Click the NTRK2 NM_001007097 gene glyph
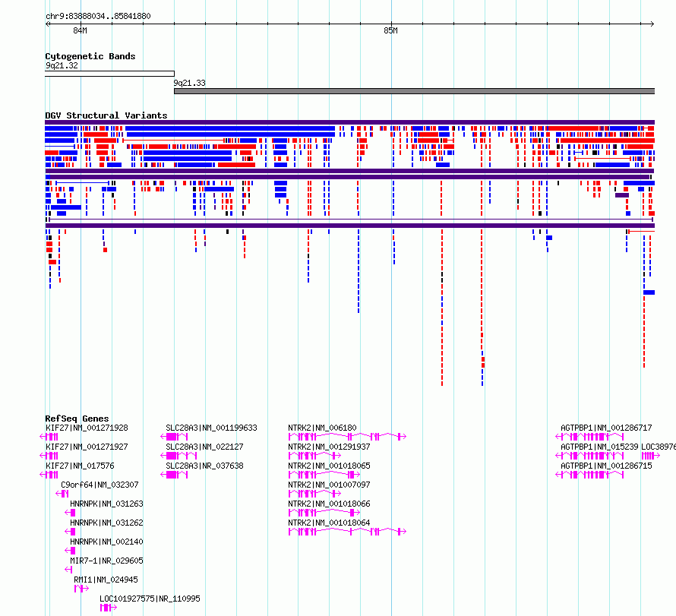 pyautogui.click(x=314, y=494)
